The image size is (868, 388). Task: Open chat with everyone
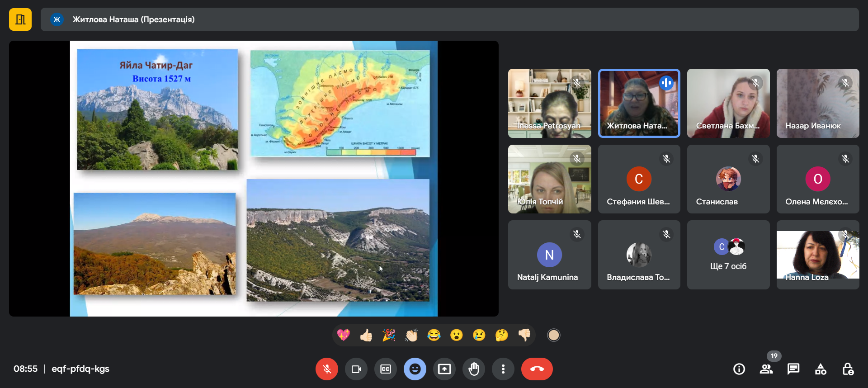pyautogui.click(x=793, y=369)
